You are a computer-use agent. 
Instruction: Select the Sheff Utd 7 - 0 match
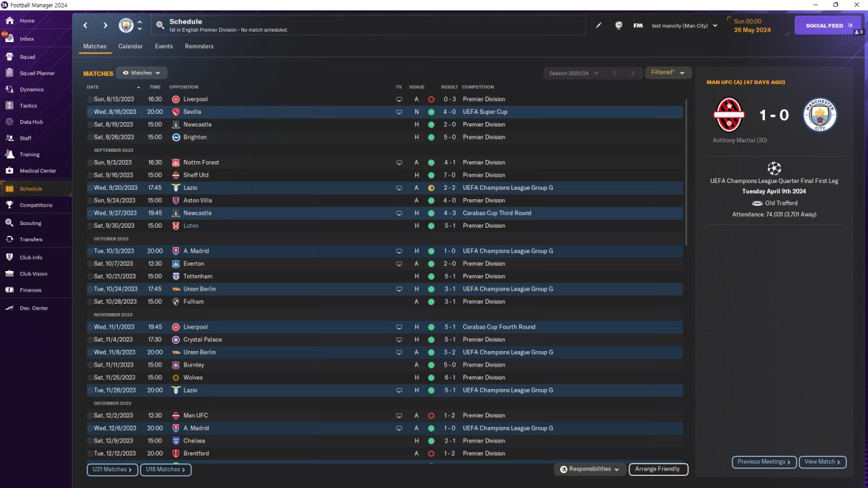tap(384, 175)
